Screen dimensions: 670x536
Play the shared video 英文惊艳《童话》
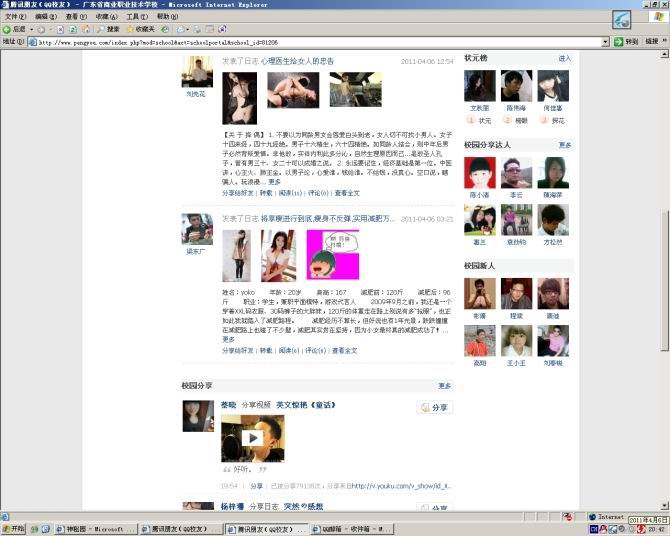(253, 439)
